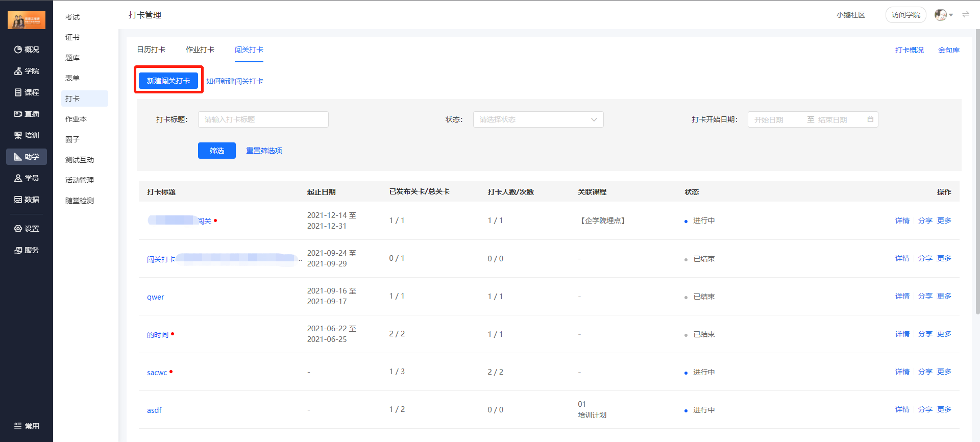This screenshot has height=442, width=980.
Task: Click the 重置筛选项 reset link
Action: 264,151
